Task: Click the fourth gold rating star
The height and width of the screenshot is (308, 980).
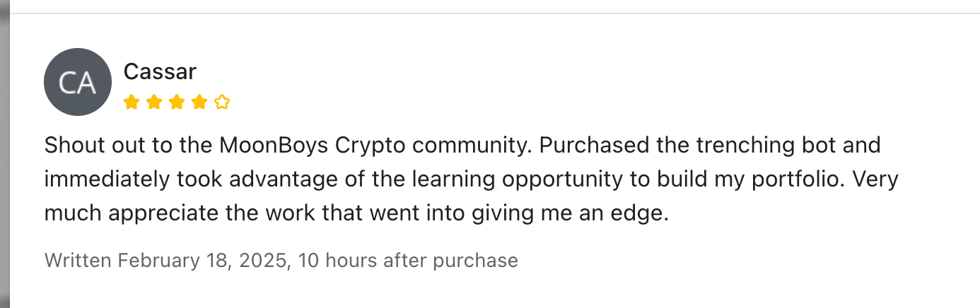Action: (199, 103)
